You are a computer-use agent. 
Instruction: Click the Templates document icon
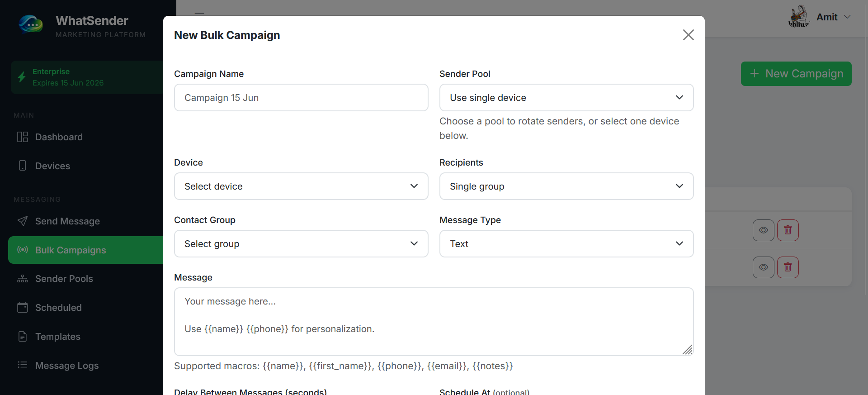coord(23,337)
